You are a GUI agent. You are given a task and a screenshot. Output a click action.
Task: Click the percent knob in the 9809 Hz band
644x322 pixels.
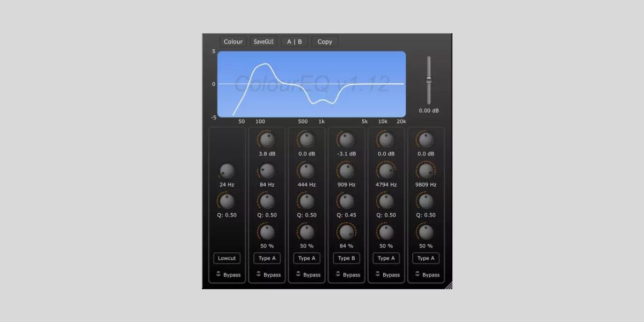pos(426,232)
